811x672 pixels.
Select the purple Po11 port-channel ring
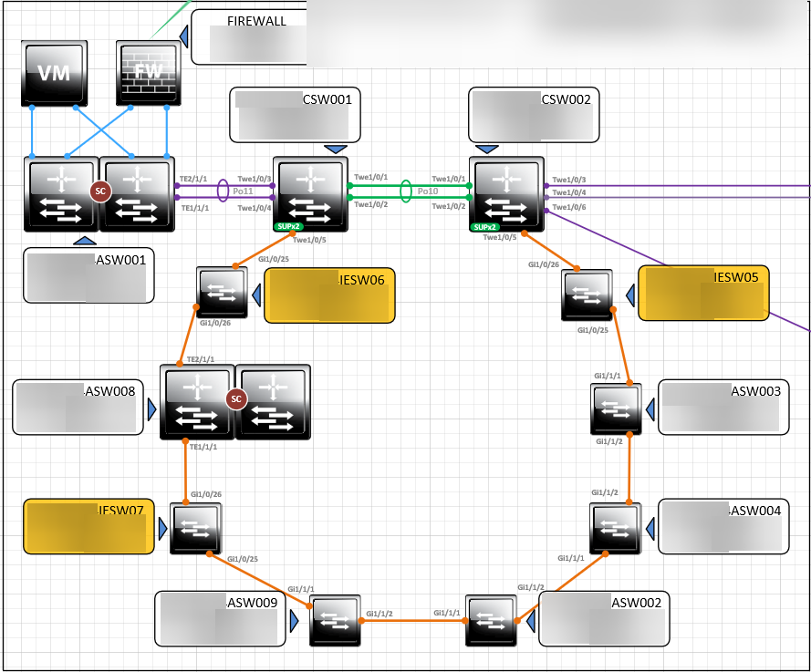[222, 189]
